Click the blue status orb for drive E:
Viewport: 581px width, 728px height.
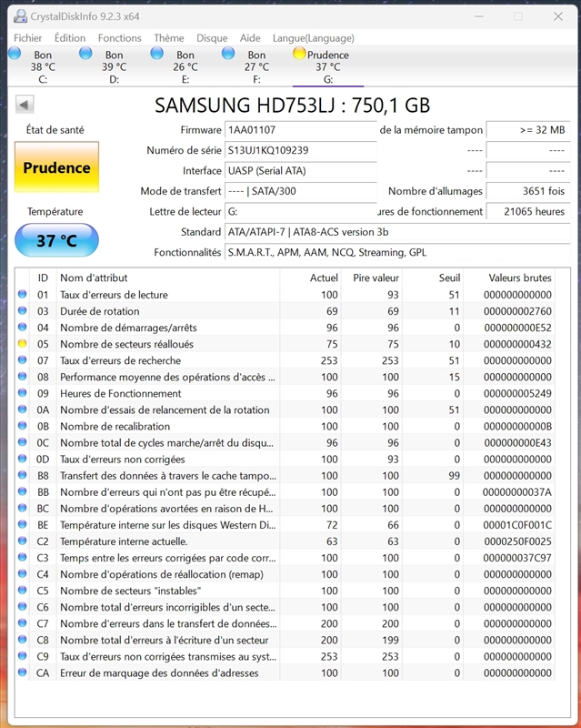tap(157, 54)
